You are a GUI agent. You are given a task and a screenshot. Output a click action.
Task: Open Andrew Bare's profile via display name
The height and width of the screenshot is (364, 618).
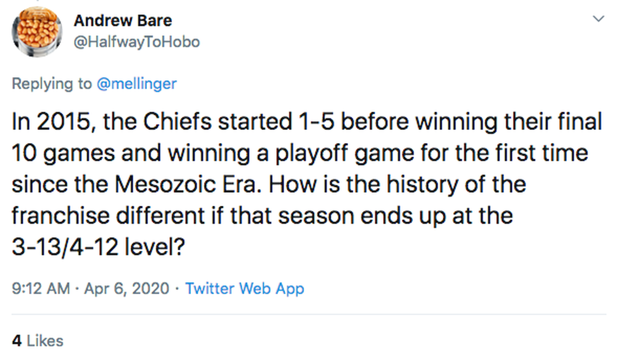click(123, 21)
